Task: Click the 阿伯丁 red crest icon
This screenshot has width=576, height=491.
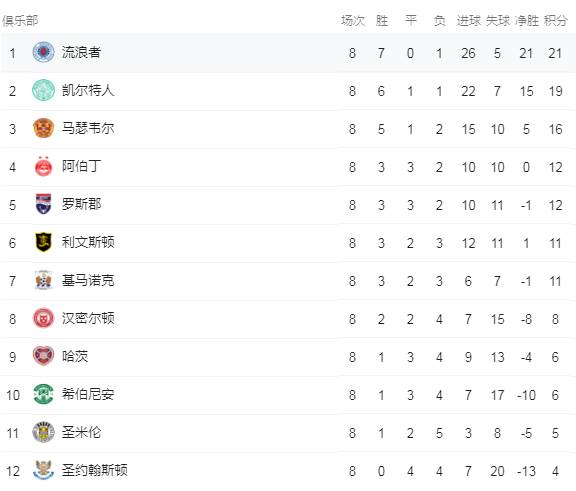Action: pyautogui.click(x=43, y=166)
